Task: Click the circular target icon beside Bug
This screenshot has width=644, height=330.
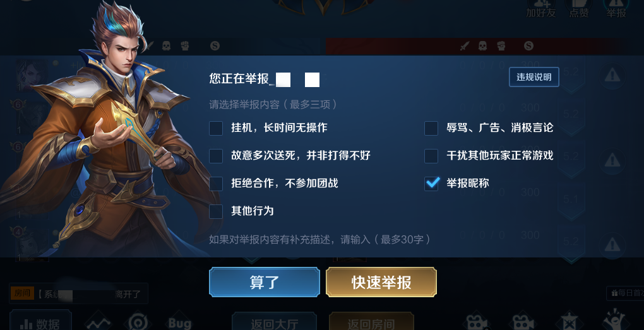Action: click(138, 323)
